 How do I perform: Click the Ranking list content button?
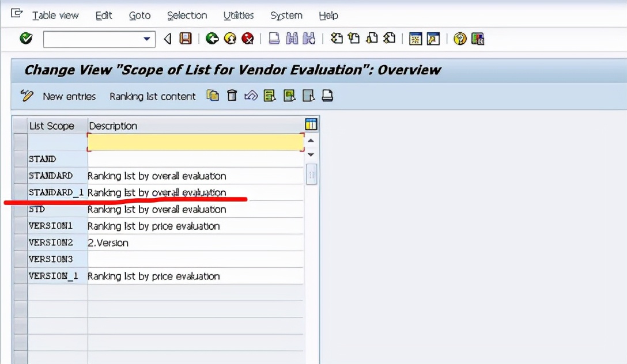click(x=152, y=96)
